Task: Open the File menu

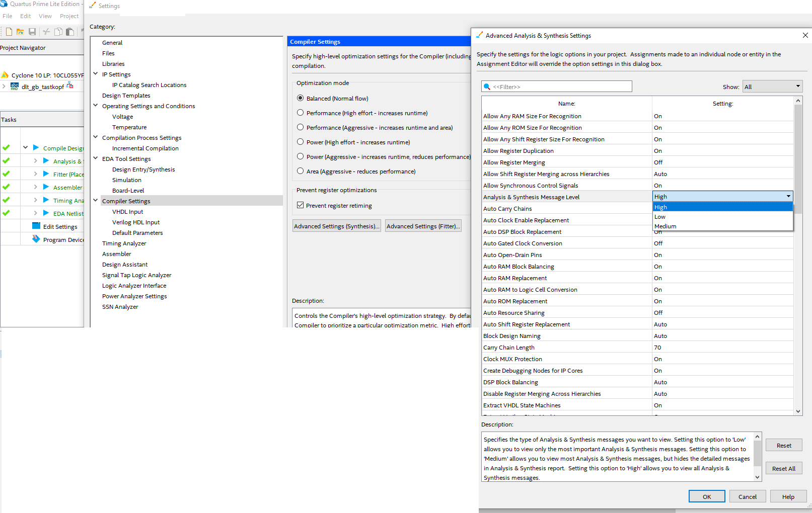Action: 8,16
